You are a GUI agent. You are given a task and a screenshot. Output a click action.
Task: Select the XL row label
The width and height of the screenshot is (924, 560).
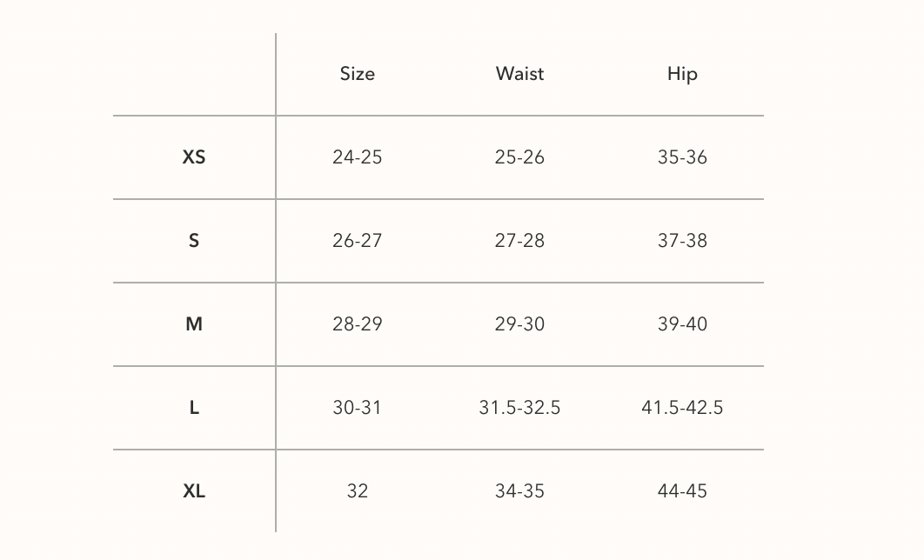194,491
